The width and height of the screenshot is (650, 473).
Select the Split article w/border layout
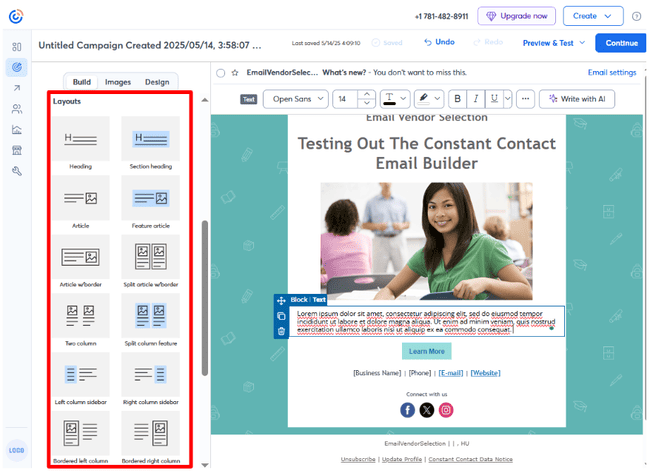(150, 262)
